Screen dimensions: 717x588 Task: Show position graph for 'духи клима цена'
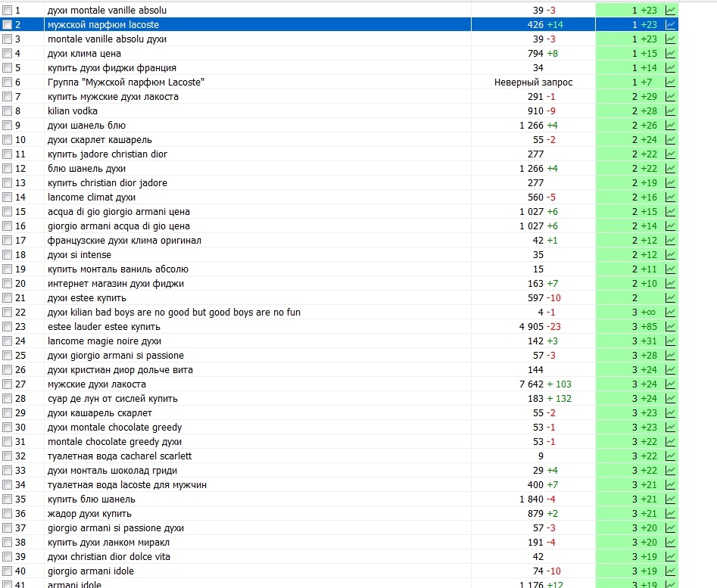(670, 54)
